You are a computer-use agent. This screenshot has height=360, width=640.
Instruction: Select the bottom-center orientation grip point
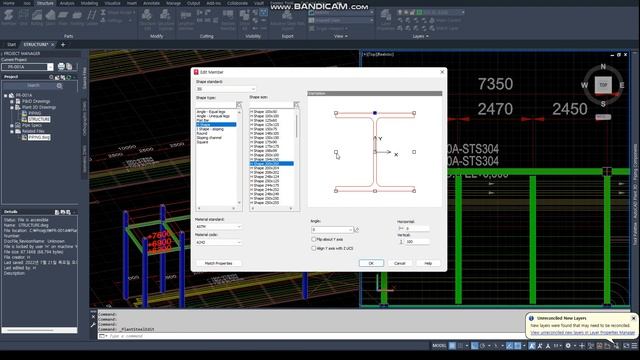click(x=375, y=191)
